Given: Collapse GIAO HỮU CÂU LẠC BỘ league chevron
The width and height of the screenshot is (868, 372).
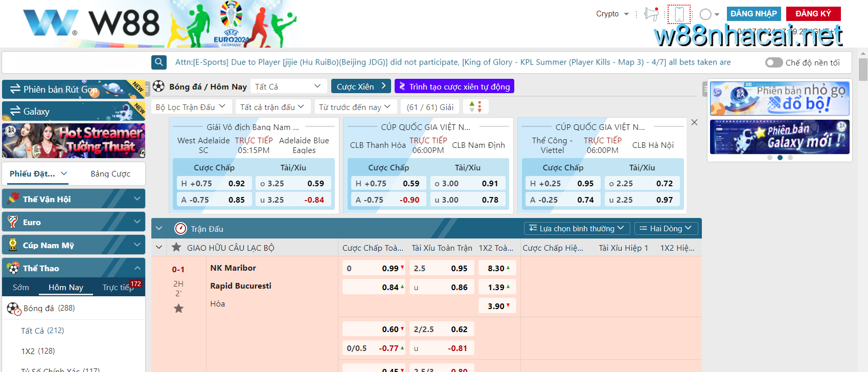Looking at the screenshot, I should click(x=159, y=247).
